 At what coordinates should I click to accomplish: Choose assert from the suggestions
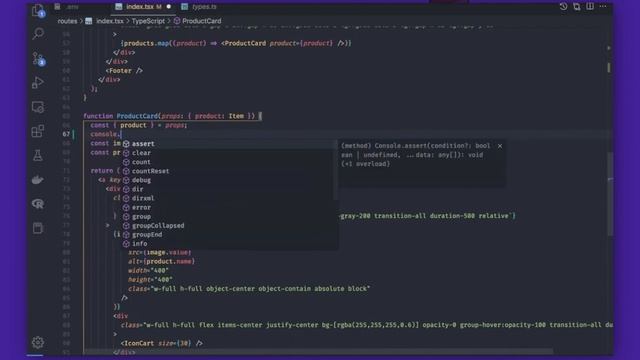(x=229, y=144)
